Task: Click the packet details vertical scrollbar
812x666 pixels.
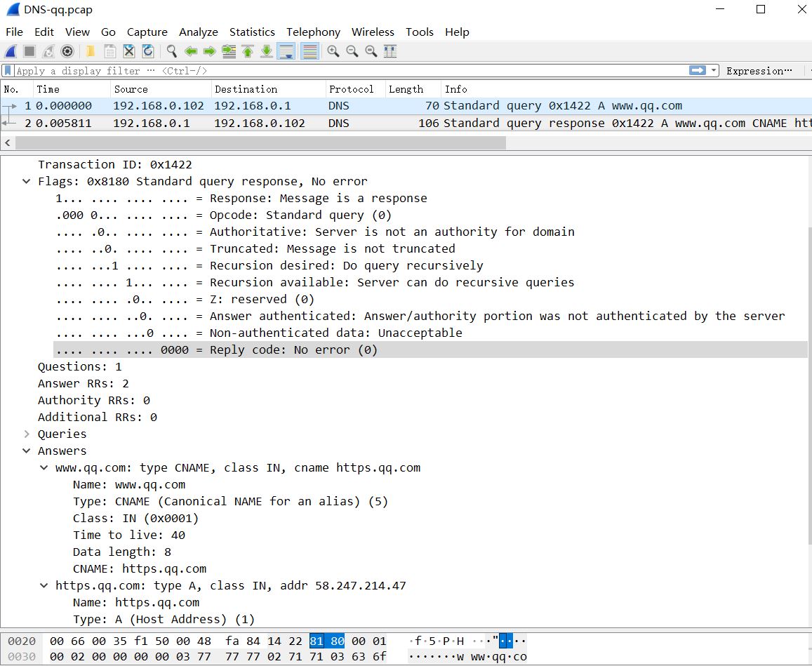Action: pyautogui.click(x=809, y=386)
